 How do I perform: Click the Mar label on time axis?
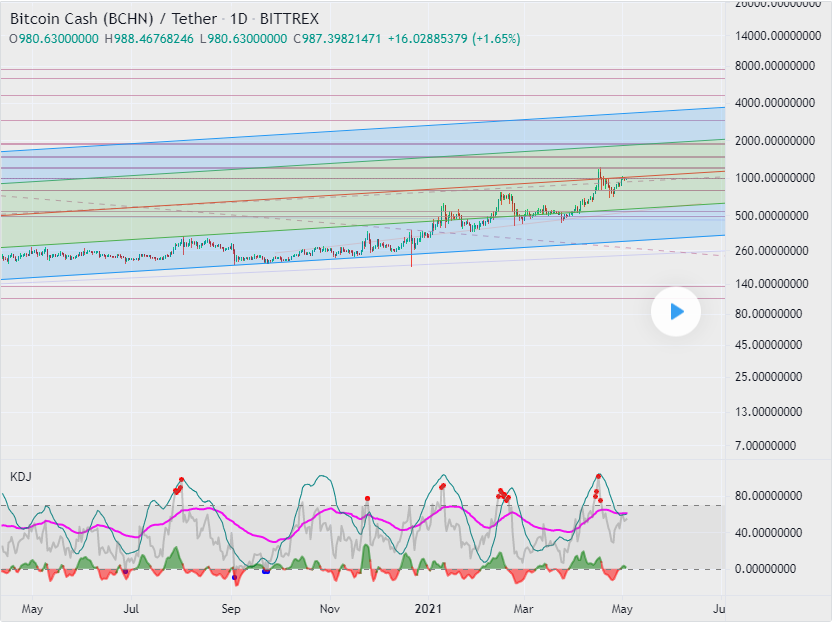click(x=523, y=607)
